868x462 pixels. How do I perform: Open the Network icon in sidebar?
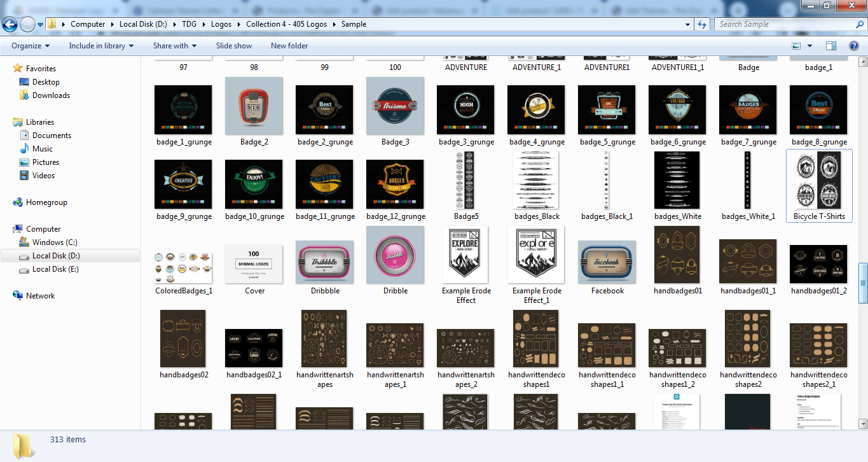click(18, 296)
